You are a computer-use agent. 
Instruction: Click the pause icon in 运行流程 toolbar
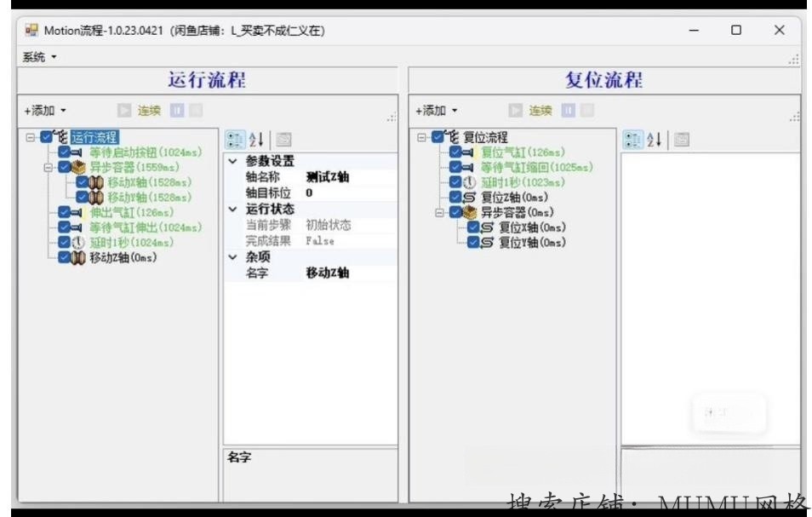(177, 111)
